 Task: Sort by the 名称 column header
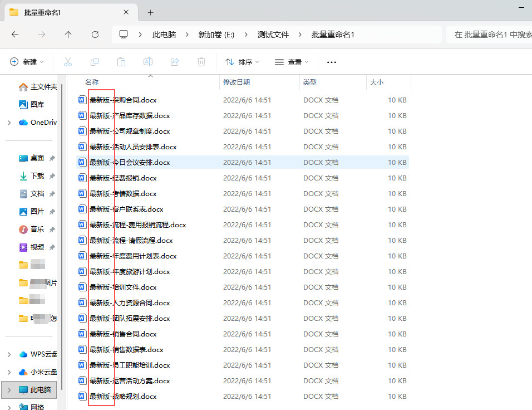point(92,82)
